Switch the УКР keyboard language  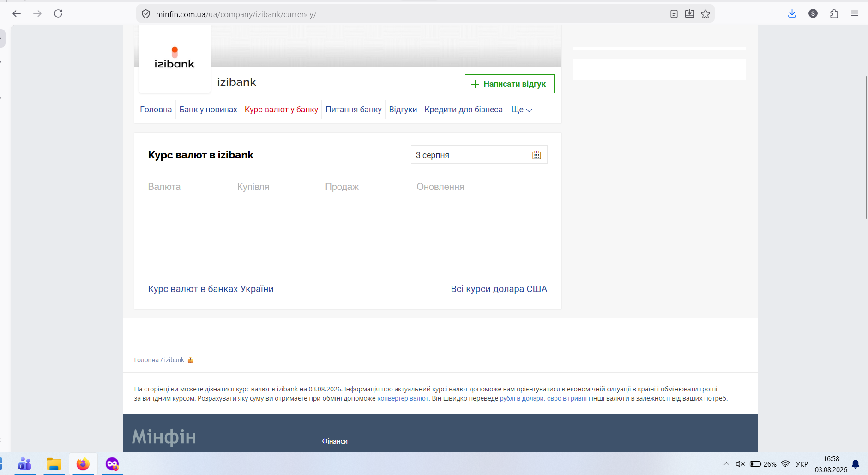[802, 464]
